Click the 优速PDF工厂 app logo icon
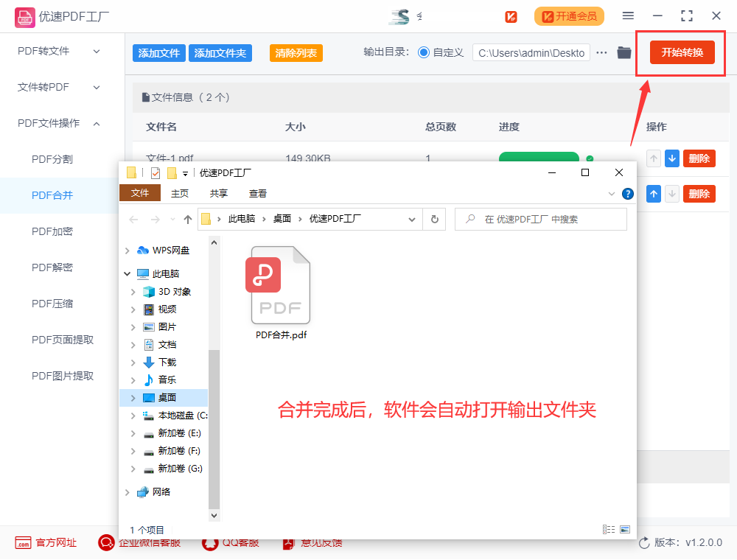The width and height of the screenshot is (737, 560). coord(24,18)
